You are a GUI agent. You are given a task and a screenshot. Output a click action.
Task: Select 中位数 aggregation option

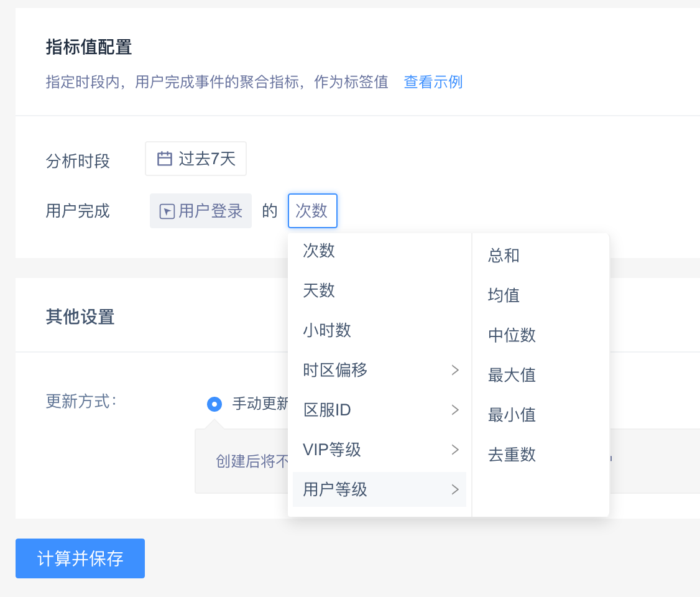tap(512, 335)
